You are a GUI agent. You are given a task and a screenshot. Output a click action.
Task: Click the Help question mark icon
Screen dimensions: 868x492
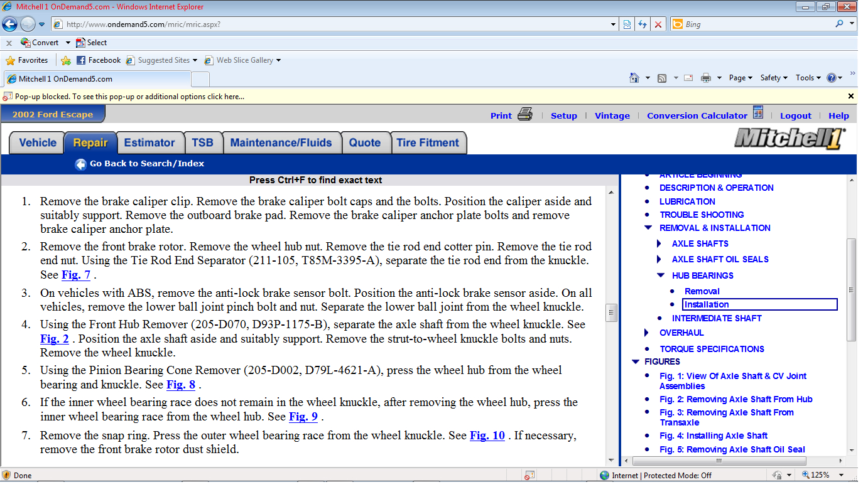(x=832, y=78)
